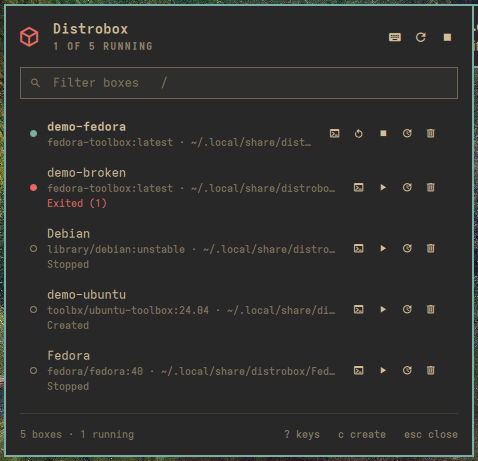The height and width of the screenshot is (461, 478).
Task: Select the Debian box name
Action: [x=69, y=234]
